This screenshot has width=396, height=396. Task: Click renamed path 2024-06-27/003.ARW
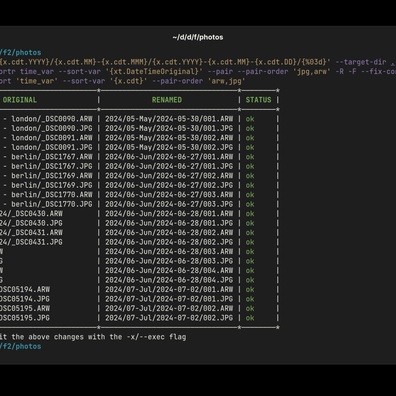point(169,195)
